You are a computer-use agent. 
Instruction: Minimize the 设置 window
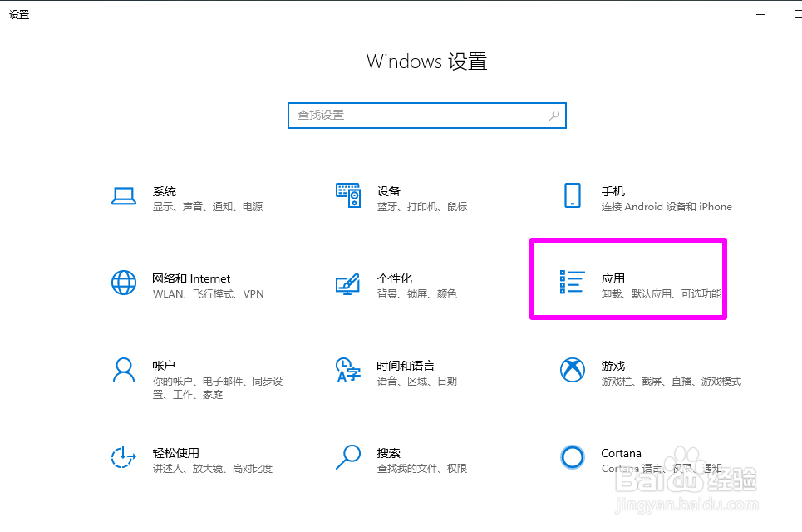(x=760, y=14)
